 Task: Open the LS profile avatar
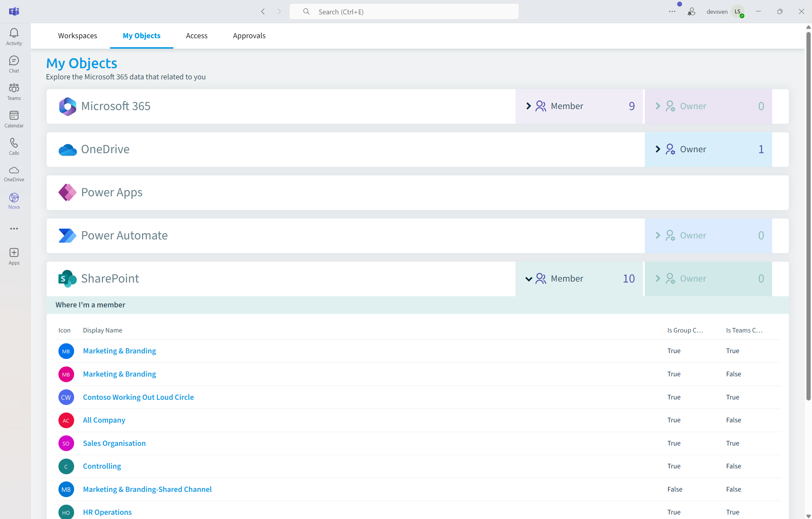[x=738, y=11]
